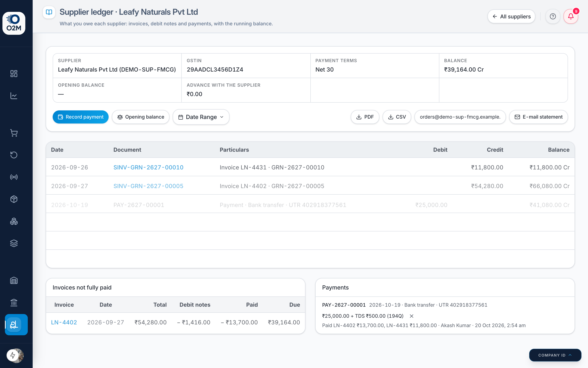Click the Record payment button
The height and width of the screenshot is (368, 588).
80,117
